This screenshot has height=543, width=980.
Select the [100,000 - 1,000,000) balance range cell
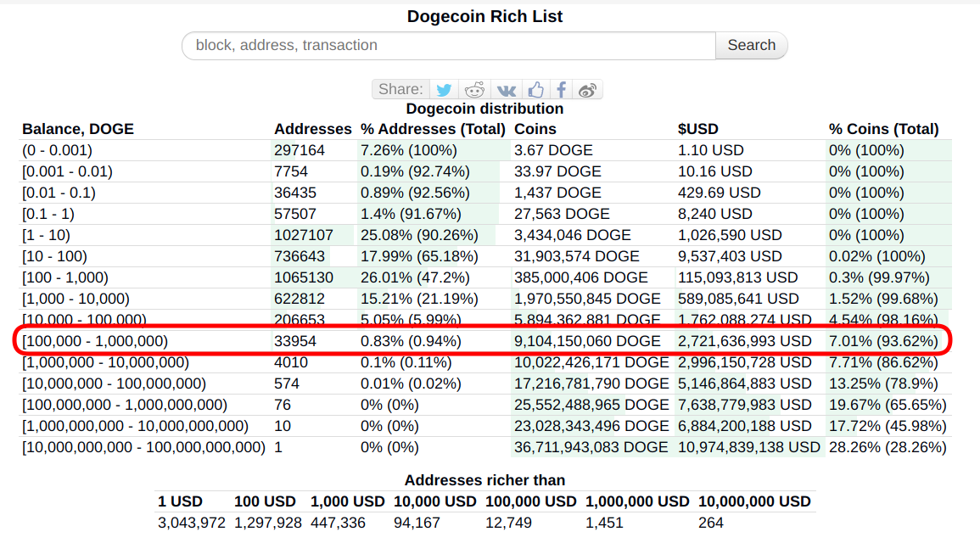pyautogui.click(x=95, y=341)
